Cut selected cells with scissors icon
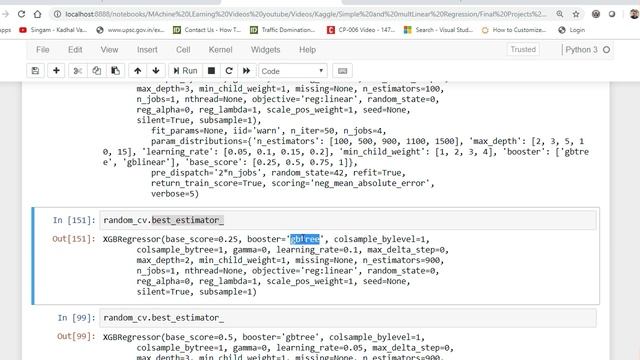Image resolution: width=640 pixels, height=360 pixels. 78,71
